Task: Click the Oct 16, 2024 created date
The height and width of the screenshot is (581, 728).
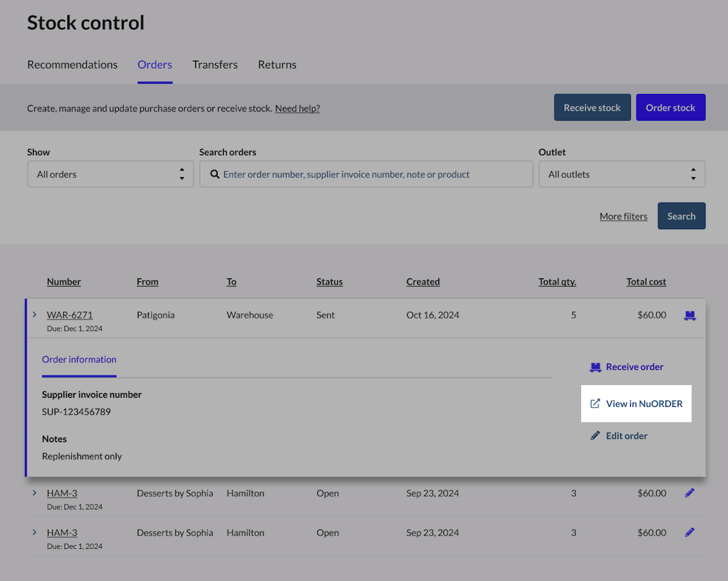Action: point(433,315)
